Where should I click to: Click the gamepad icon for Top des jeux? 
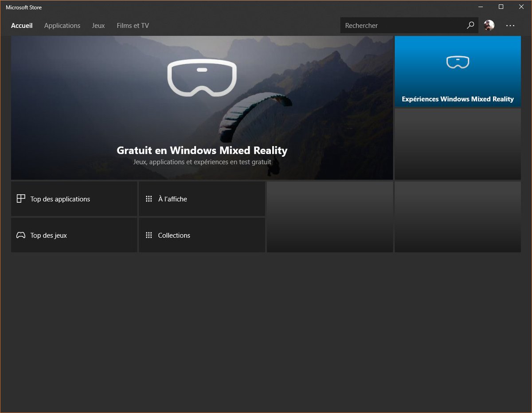pos(21,235)
